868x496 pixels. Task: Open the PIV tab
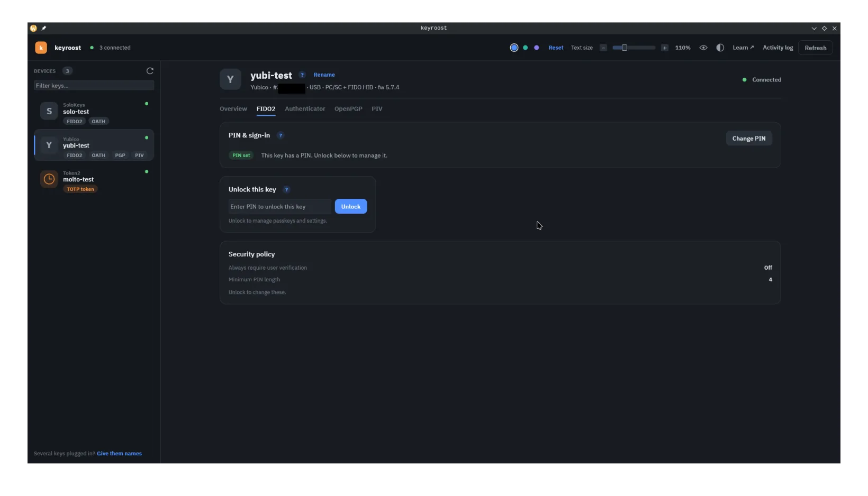[377, 109]
